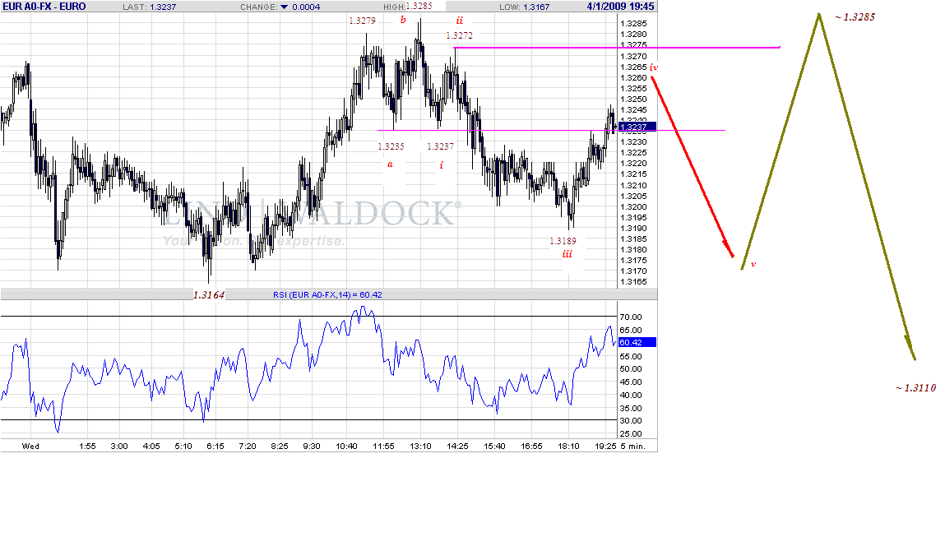Image resolution: width=945 pixels, height=560 pixels.
Task: Click the 1.3190 price axis label
Action: [633, 229]
